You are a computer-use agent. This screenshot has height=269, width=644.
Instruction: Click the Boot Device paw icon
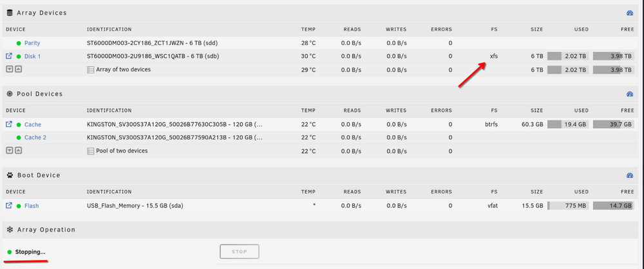(10, 175)
